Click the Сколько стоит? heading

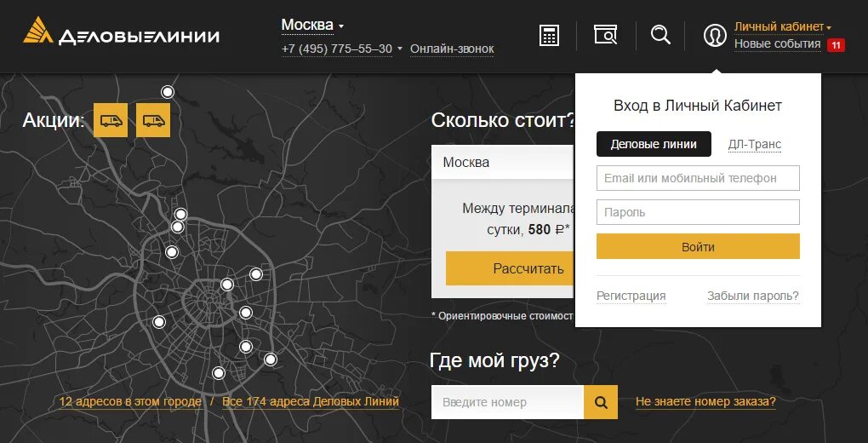tap(503, 120)
